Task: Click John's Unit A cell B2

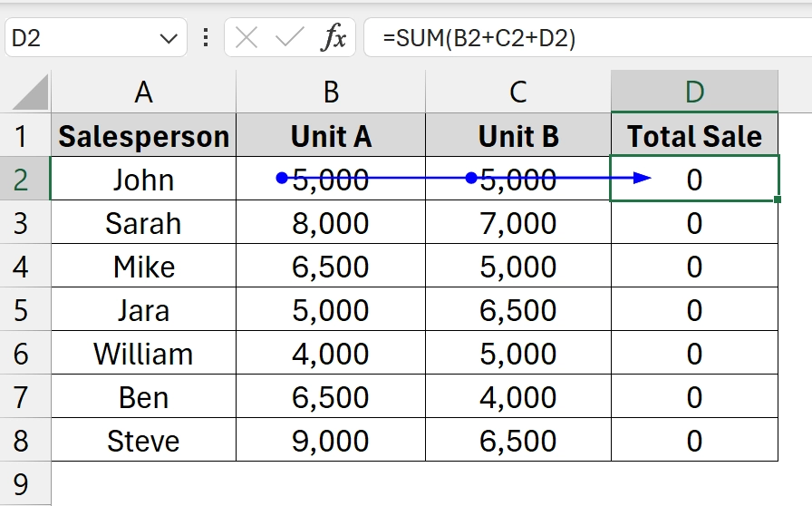Action: coord(331,179)
